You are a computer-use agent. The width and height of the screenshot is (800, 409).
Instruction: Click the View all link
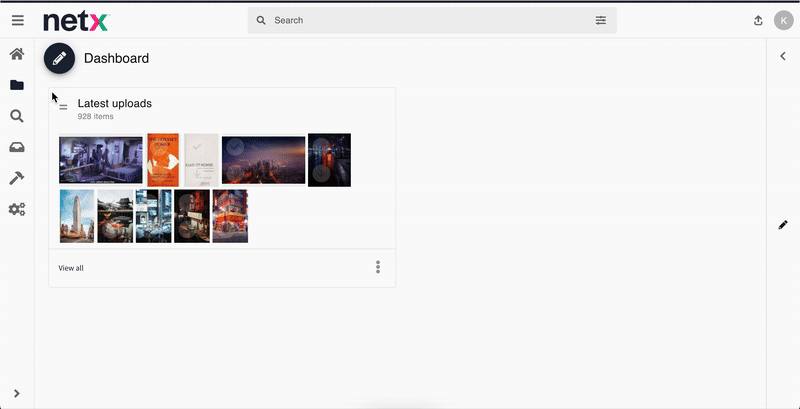click(71, 268)
